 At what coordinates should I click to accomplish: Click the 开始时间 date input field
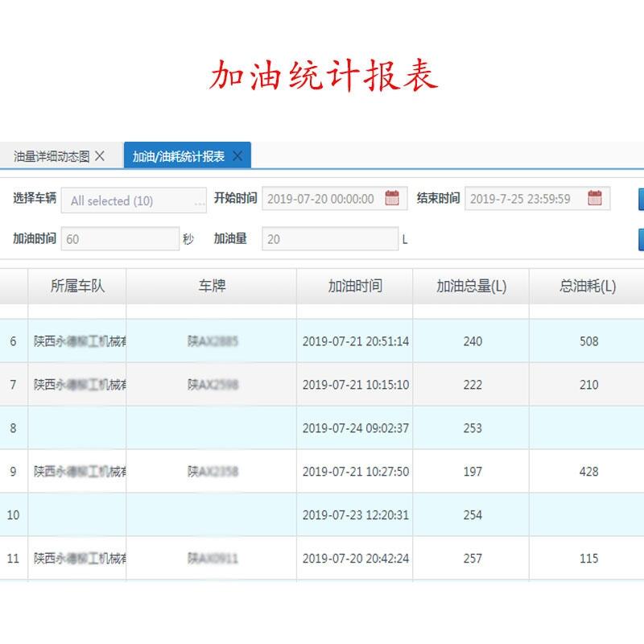point(320,199)
